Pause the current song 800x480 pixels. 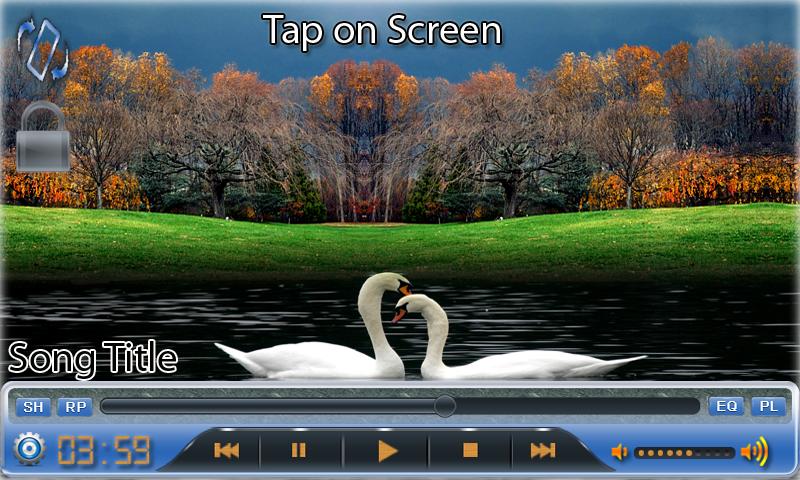tap(298, 450)
